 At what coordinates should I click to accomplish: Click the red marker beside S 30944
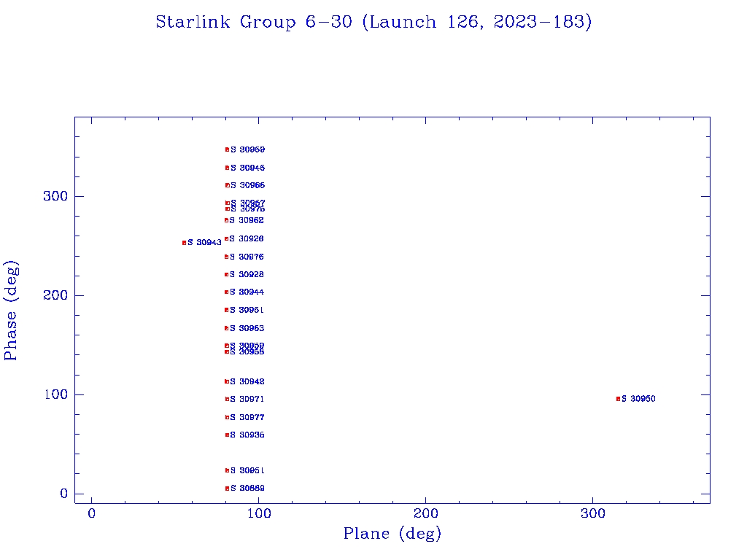226,292
